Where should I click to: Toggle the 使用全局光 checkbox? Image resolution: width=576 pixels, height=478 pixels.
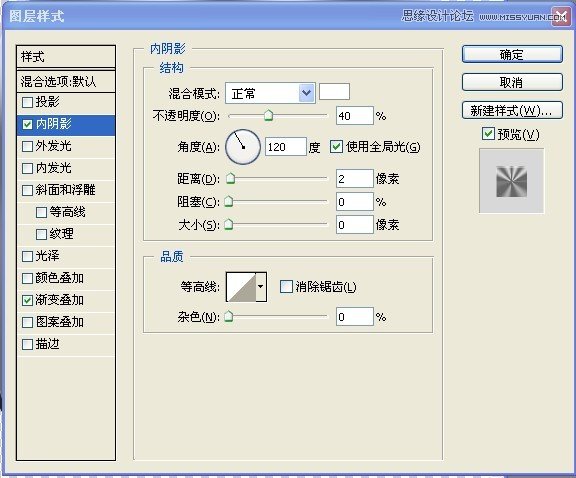336,147
